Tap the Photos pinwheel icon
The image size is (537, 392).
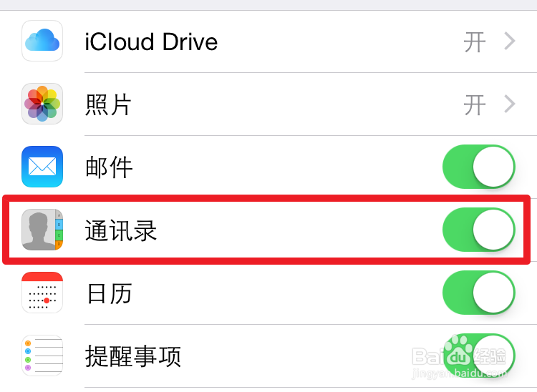click(42, 104)
